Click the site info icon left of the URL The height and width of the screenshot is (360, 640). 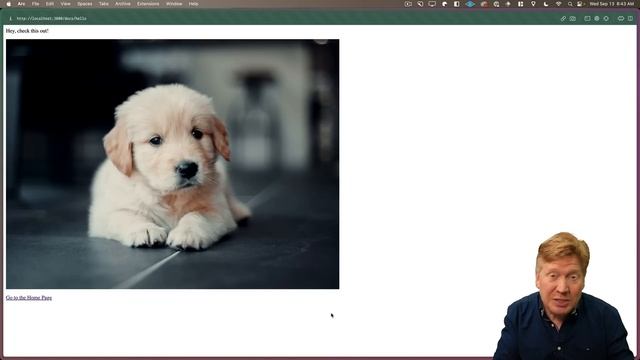pyautogui.click(x=11, y=18)
